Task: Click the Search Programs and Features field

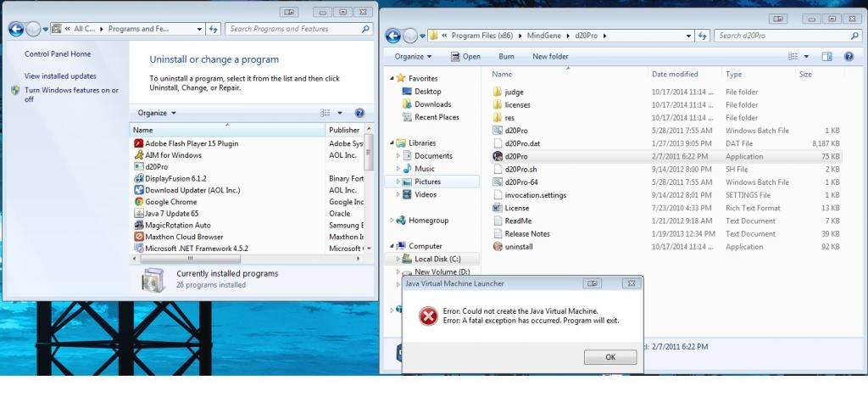Action: (x=298, y=29)
